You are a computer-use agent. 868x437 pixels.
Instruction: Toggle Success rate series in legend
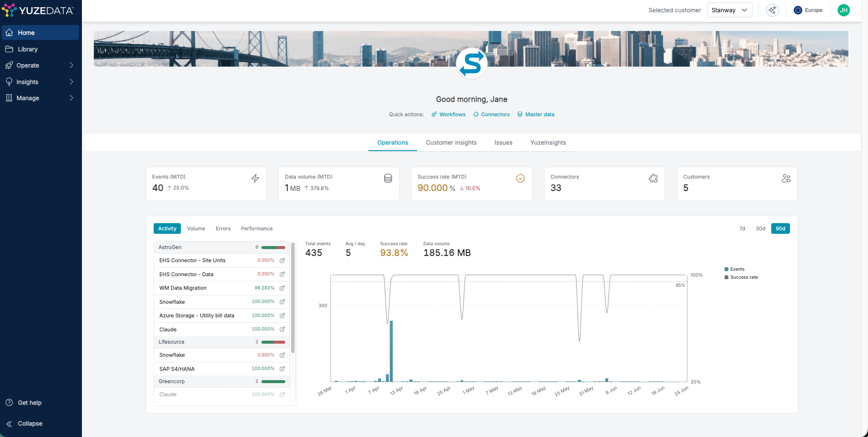[741, 277]
